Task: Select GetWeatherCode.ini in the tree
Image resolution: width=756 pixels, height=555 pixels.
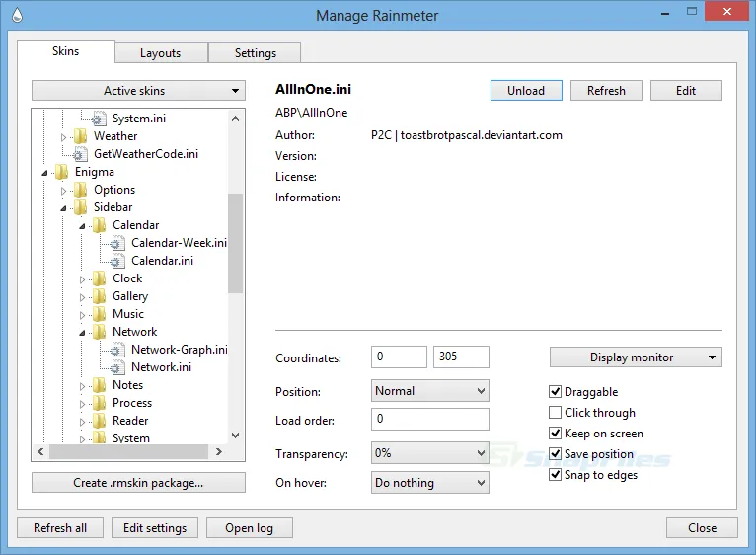Action: pyautogui.click(x=146, y=154)
